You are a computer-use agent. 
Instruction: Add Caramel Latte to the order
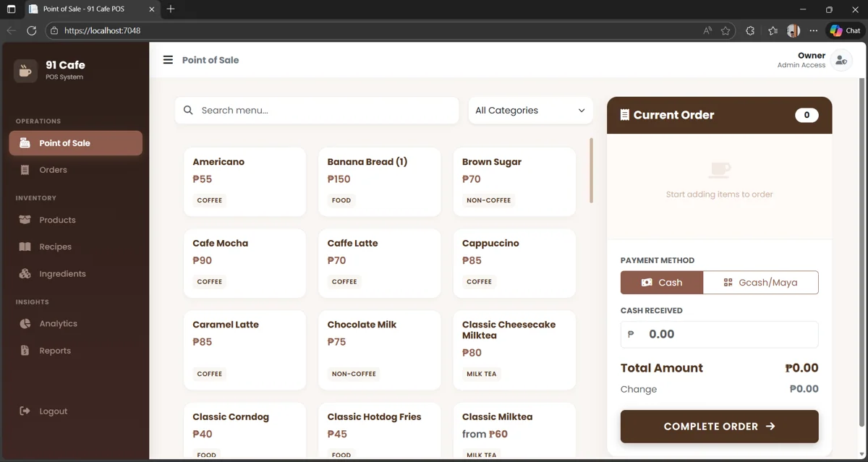click(x=244, y=350)
